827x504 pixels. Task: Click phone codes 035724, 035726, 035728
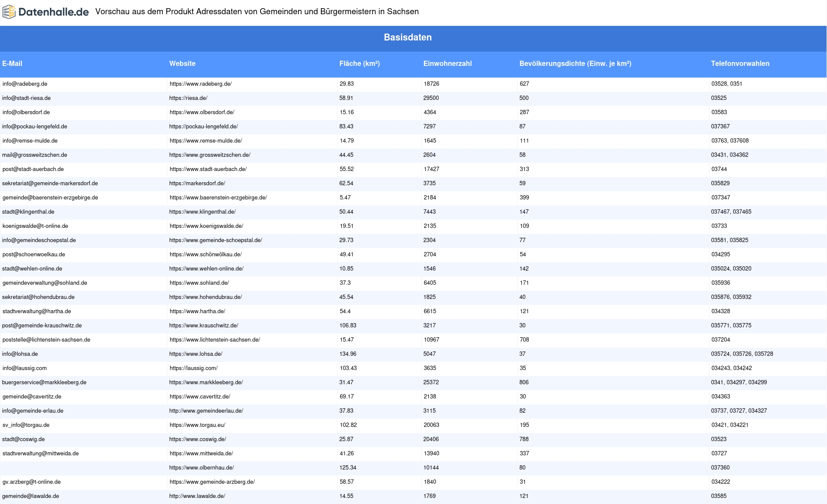click(x=742, y=354)
